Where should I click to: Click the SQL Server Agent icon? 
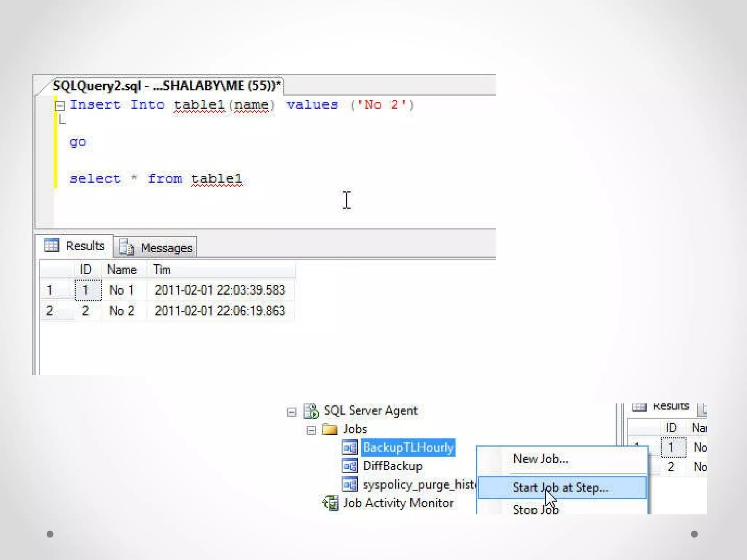311,411
